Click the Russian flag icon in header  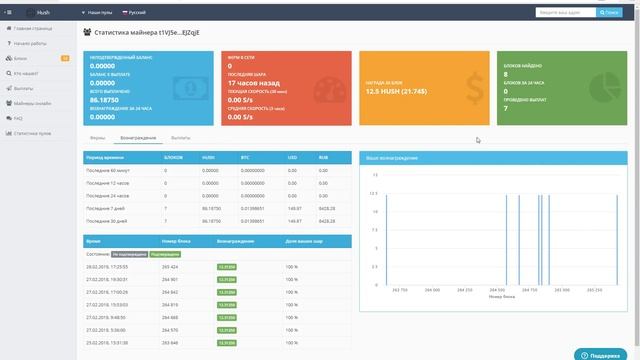click(x=125, y=12)
